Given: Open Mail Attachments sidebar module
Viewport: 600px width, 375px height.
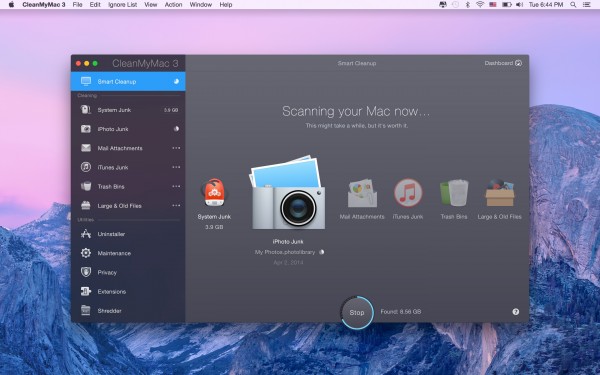Looking at the screenshot, I should coord(128,148).
